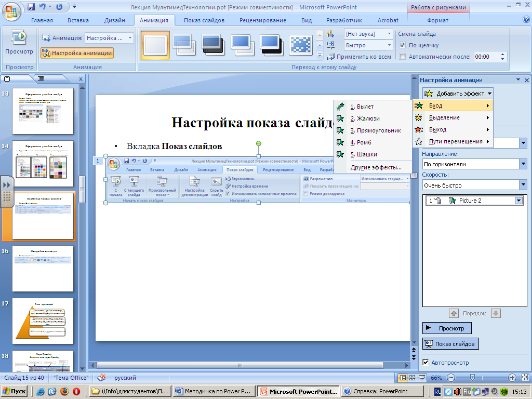Increase Автоматически после time spinner
This screenshot has width=532, height=399.
click(503, 54)
